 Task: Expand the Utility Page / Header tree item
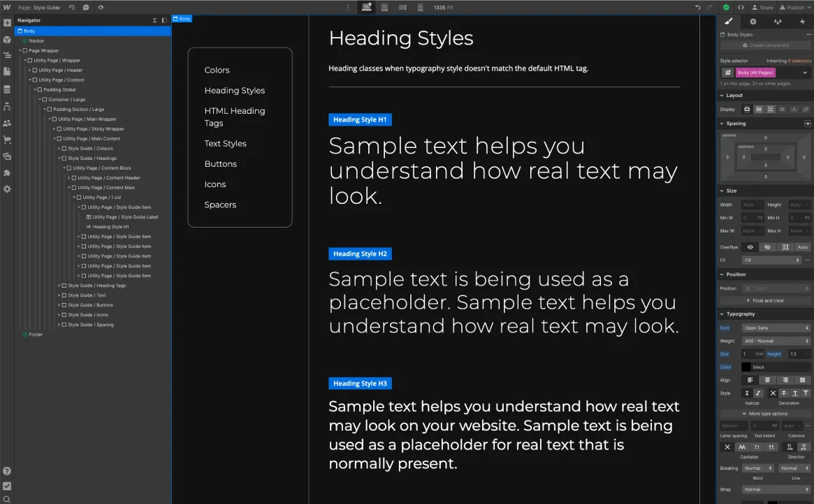pos(31,70)
